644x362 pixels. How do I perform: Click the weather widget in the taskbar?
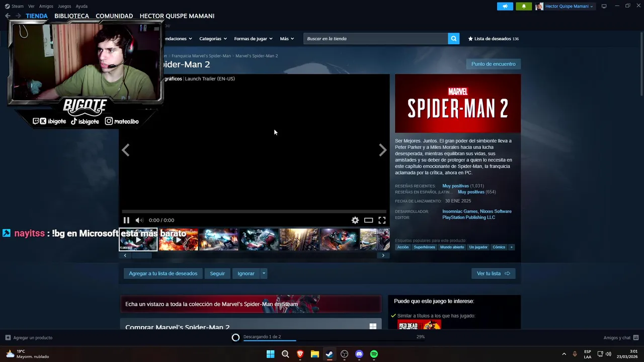(x=28, y=354)
